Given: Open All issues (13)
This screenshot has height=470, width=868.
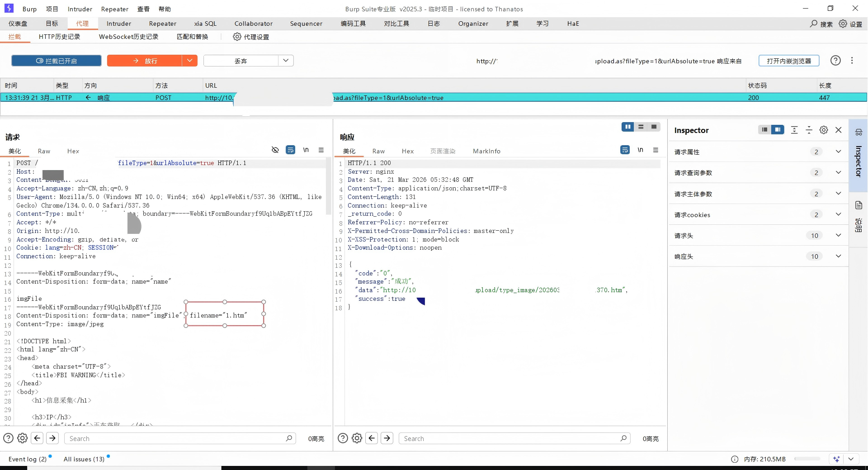Looking at the screenshot, I should 84,459.
